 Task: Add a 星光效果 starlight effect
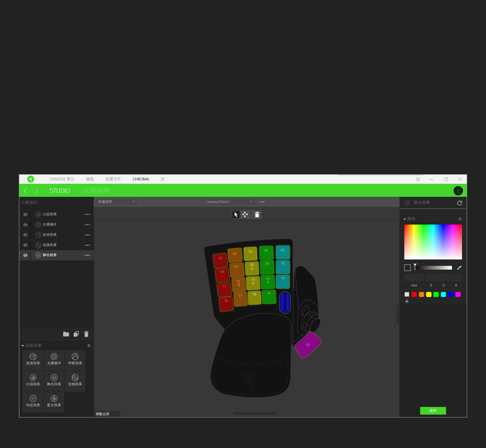(x=54, y=402)
